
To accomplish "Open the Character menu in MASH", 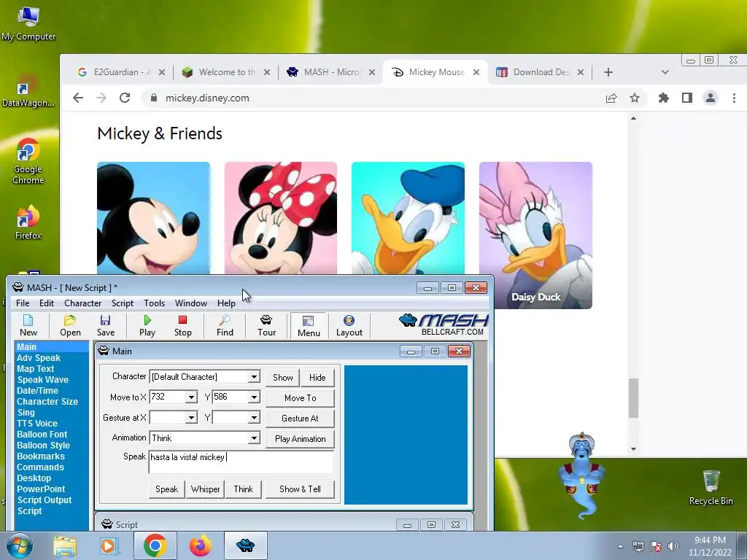I will pos(83,303).
